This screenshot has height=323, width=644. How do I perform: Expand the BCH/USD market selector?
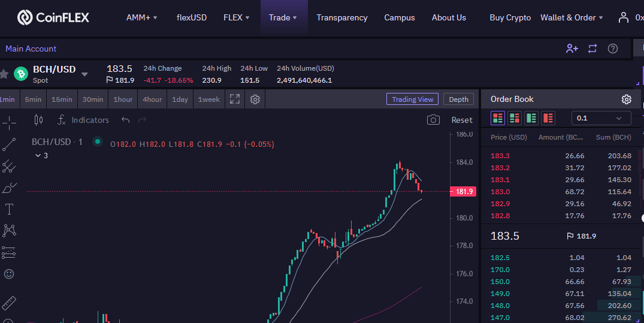(x=84, y=74)
